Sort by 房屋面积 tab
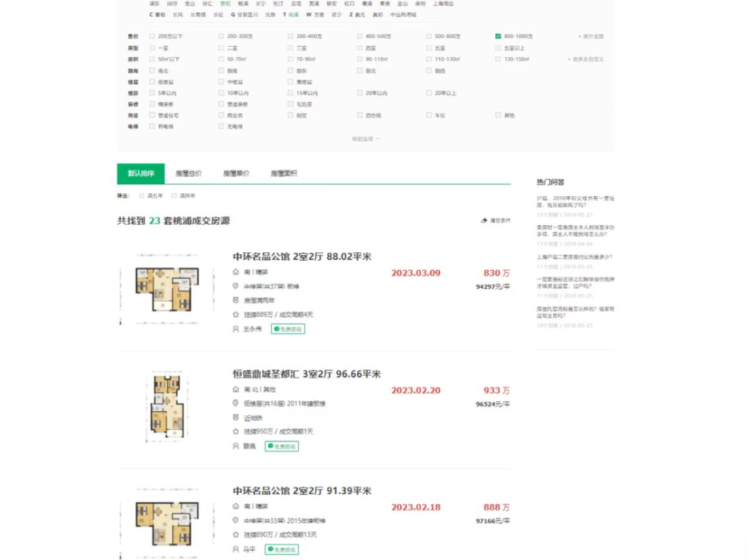Screen dimensions: 748x560 tap(283, 173)
